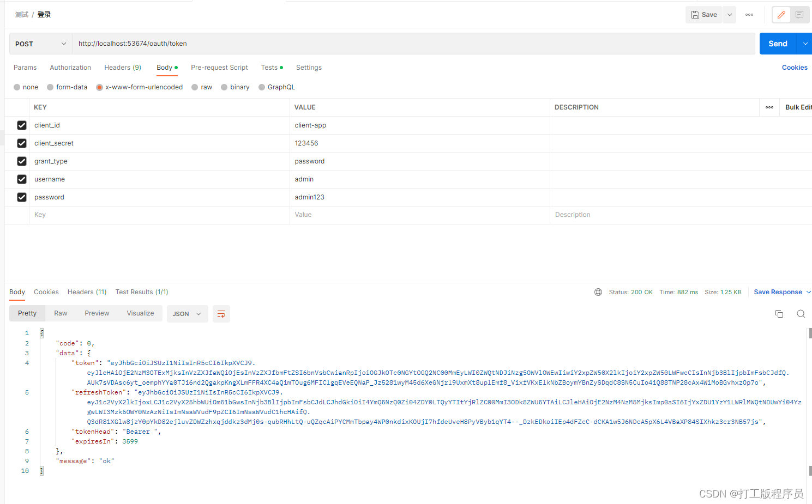This screenshot has width=812, height=504.
Task: Open the Pre-request Script tab
Action: [219, 68]
